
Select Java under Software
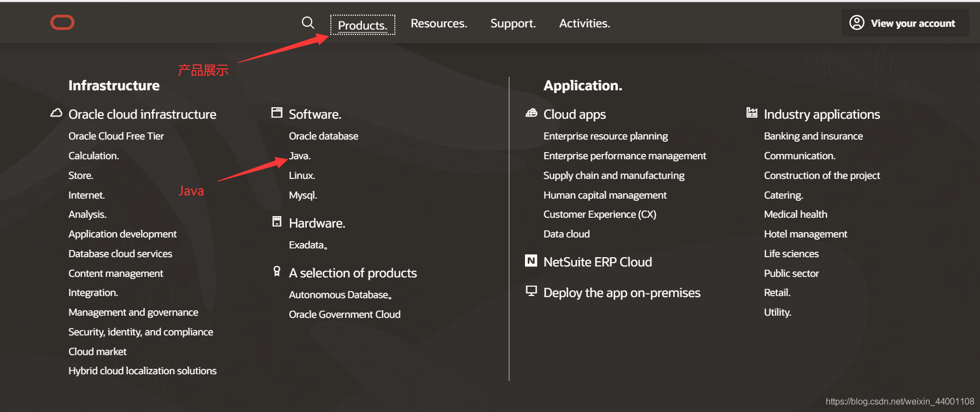tap(300, 156)
